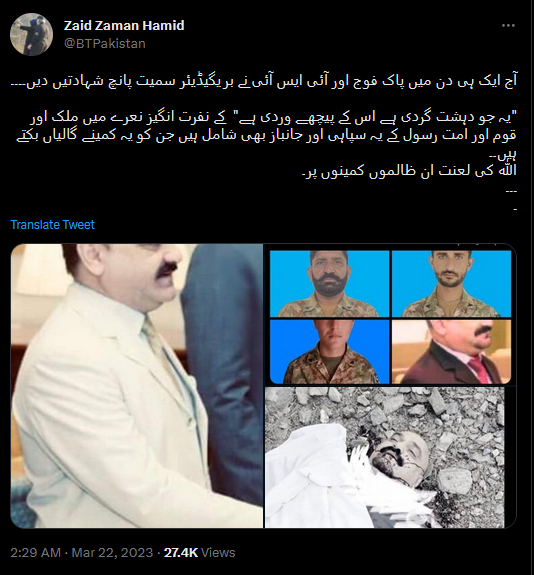The height and width of the screenshot is (575, 534).
Task: Open the @BTPakistan handle link
Action: coord(105,44)
